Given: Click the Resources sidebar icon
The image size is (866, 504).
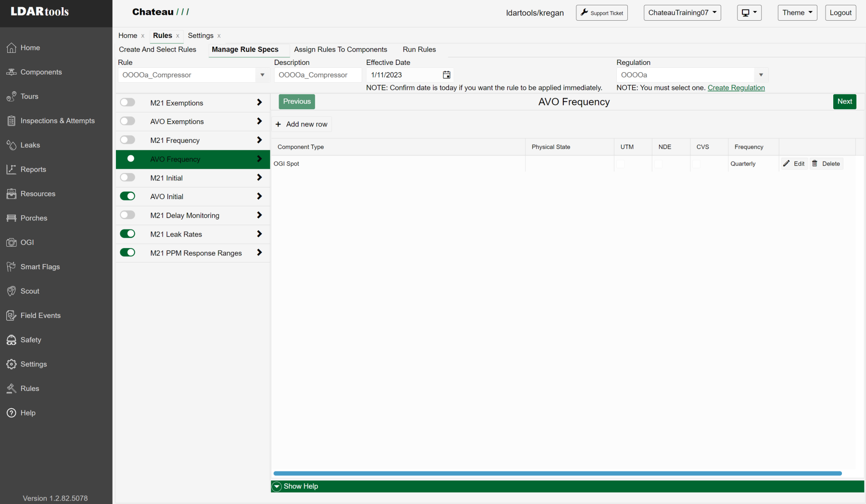Looking at the screenshot, I should (x=11, y=194).
